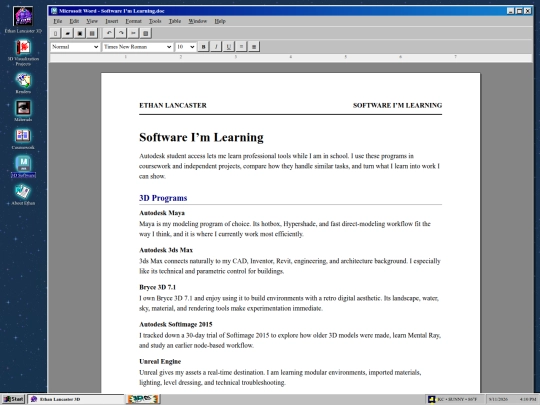
Task: Minimize the Microsoft Word window
Action: (x=511, y=11)
